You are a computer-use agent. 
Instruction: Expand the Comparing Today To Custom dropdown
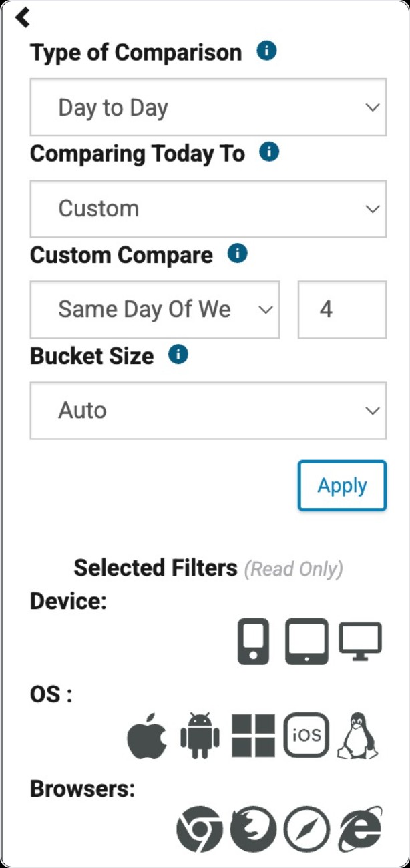[x=208, y=208]
